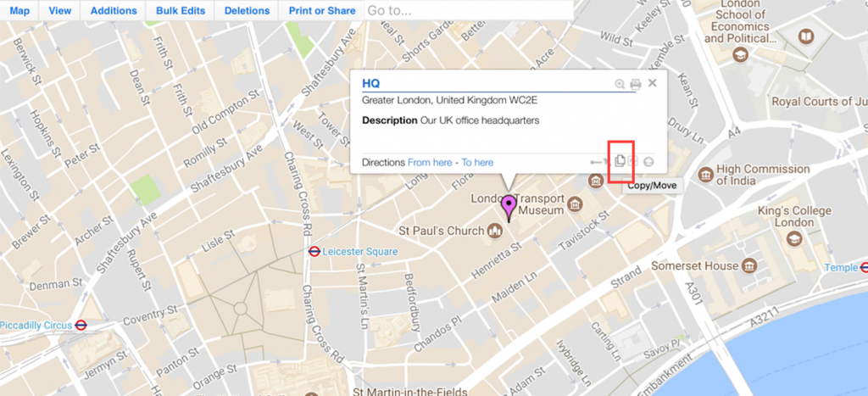Click the Somerset House landmark icon

[750, 266]
